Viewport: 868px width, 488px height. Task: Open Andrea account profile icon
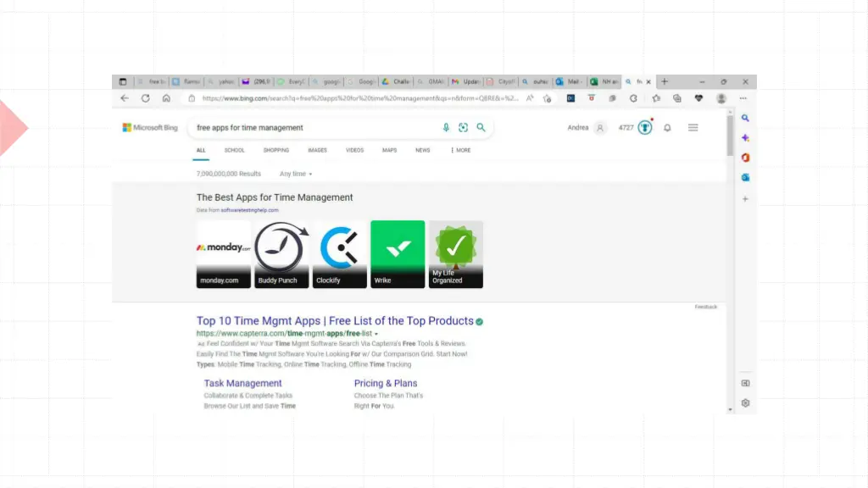[x=599, y=128]
